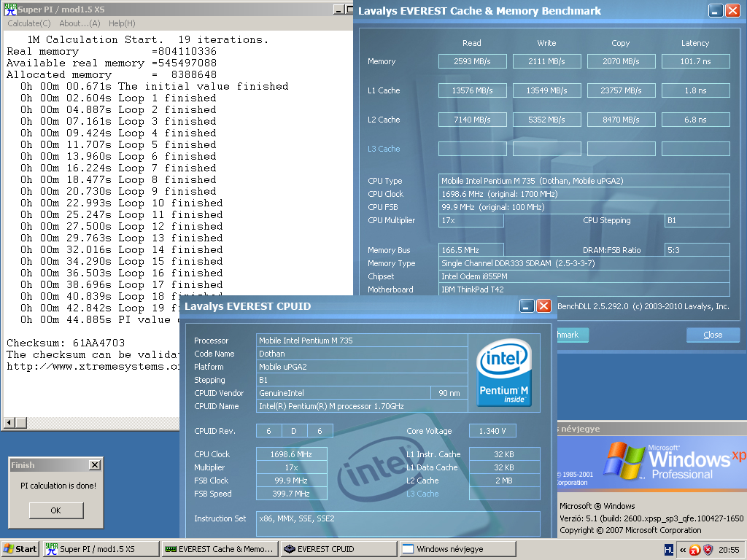747x560 pixels.
Task: Click the Checksum: 61AA4703 line in Super PI
Action: (66, 343)
